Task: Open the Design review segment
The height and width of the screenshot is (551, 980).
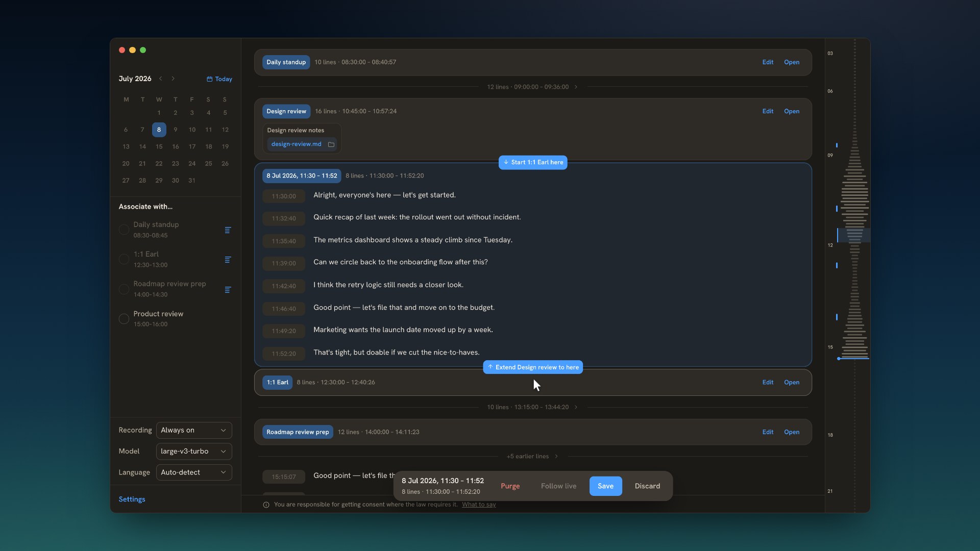Action: pyautogui.click(x=792, y=111)
